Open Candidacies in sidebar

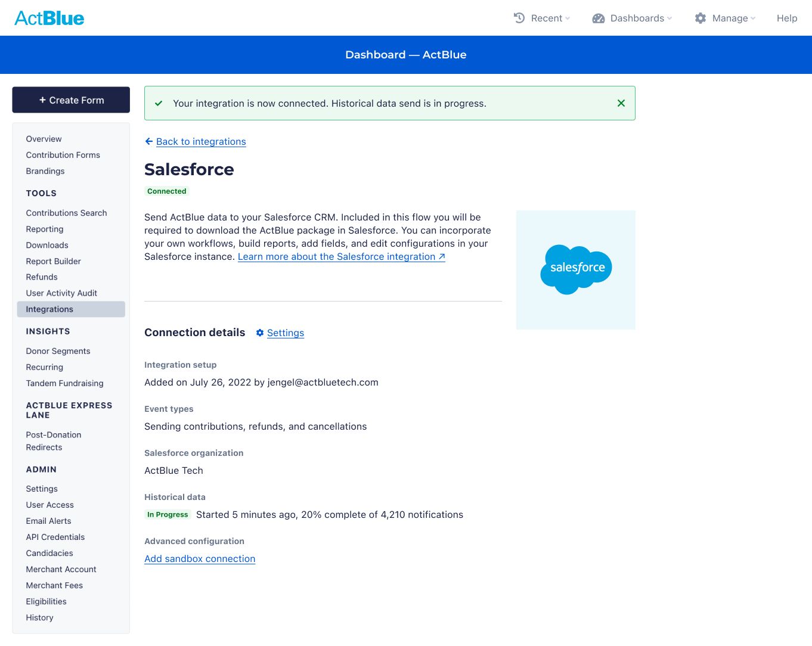49,553
